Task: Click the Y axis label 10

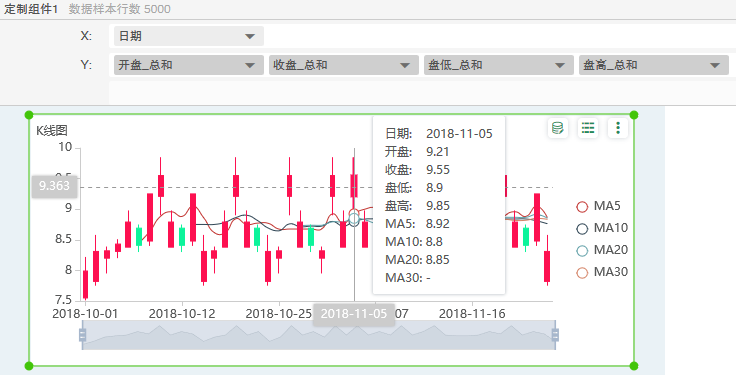Action: (x=65, y=147)
